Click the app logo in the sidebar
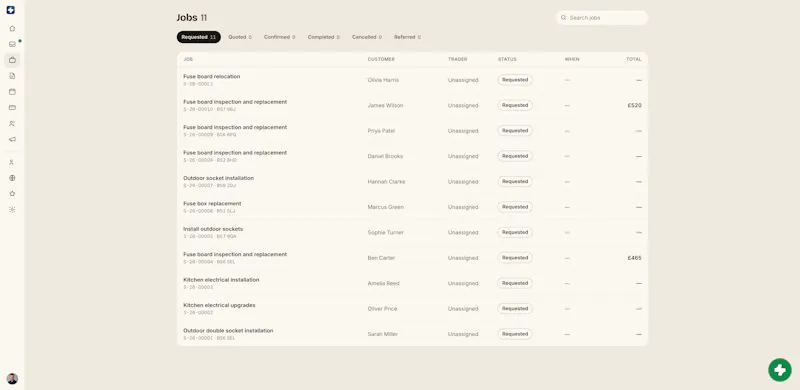 pyautogui.click(x=11, y=10)
